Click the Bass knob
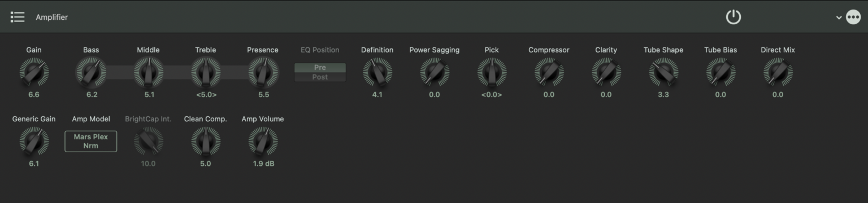868x203 pixels. pyautogui.click(x=91, y=72)
